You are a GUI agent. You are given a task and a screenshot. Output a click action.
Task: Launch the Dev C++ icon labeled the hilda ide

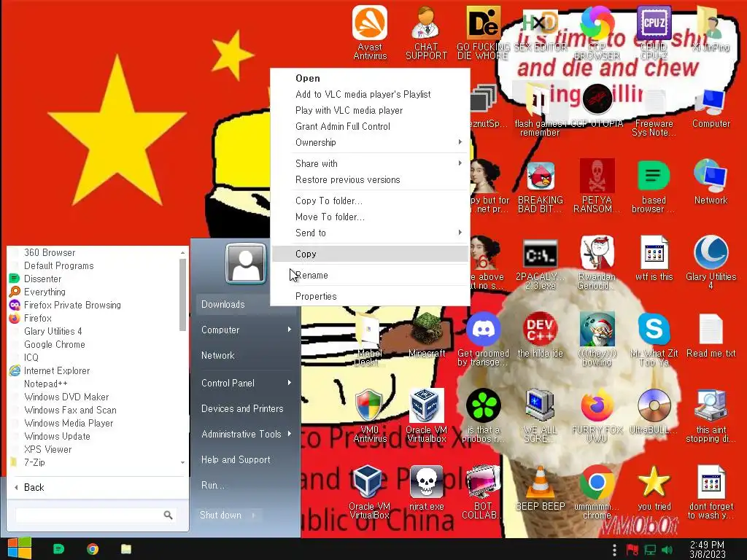click(x=541, y=334)
